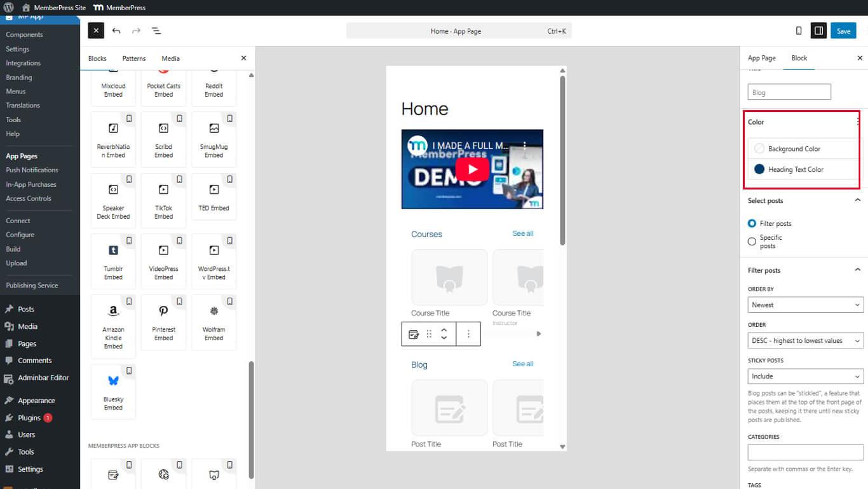Open block options via three-dots on selected block
The width and height of the screenshot is (868, 489).
click(x=468, y=333)
